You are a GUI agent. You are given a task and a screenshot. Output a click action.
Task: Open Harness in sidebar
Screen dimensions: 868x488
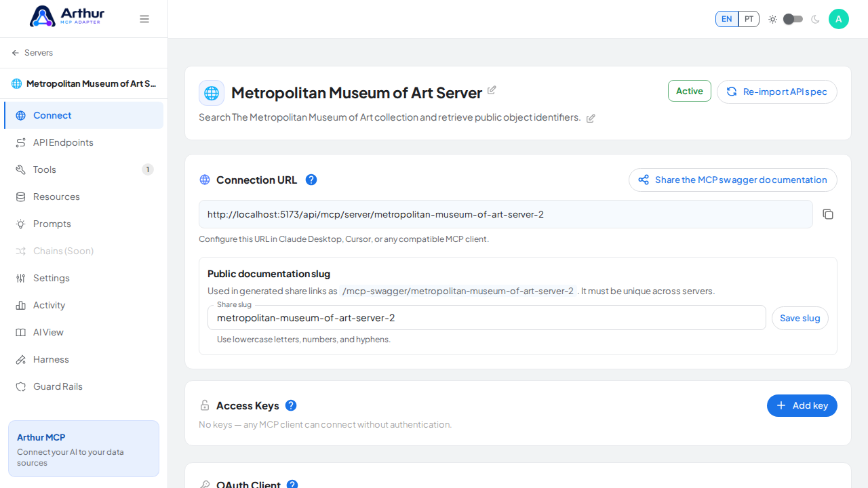click(x=83, y=359)
